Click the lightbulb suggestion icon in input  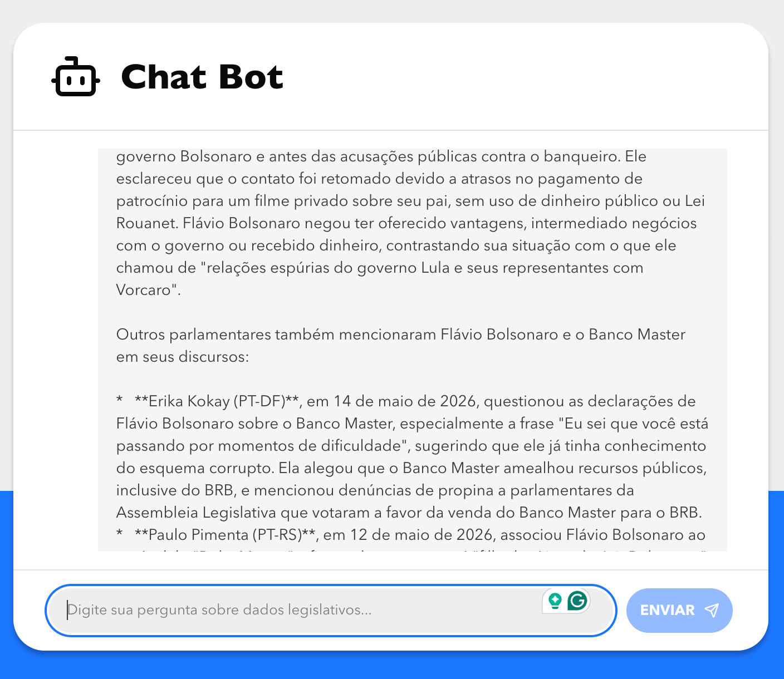pyautogui.click(x=555, y=601)
